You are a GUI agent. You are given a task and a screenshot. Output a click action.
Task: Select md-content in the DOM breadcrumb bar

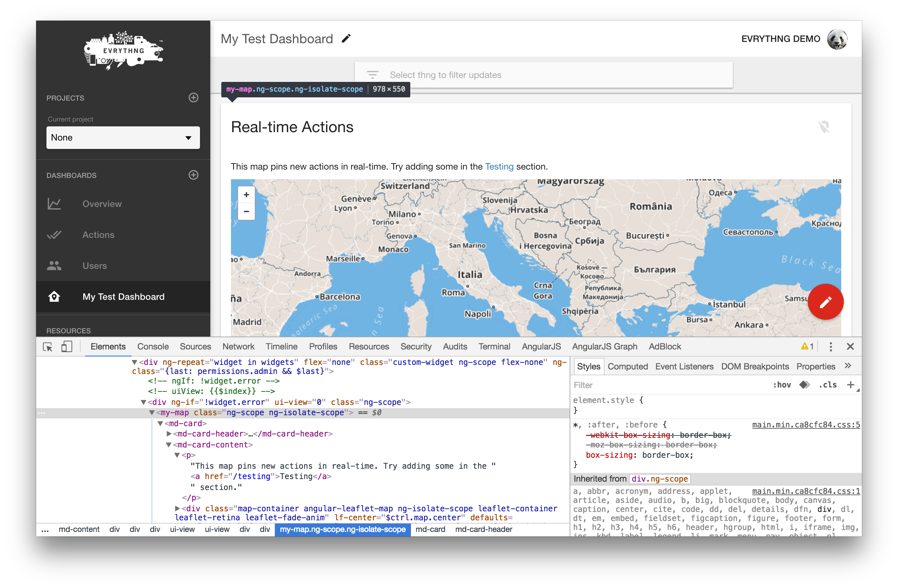click(79, 529)
